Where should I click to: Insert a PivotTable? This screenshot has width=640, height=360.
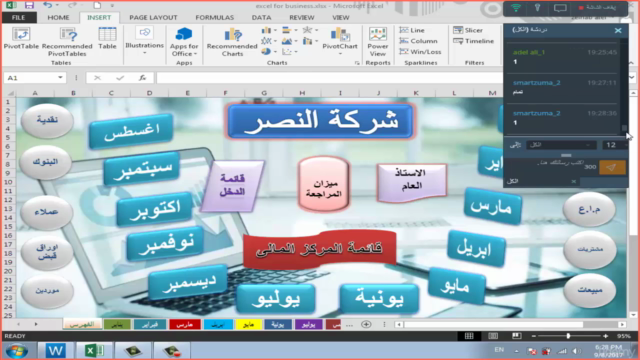tap(21, 38)
